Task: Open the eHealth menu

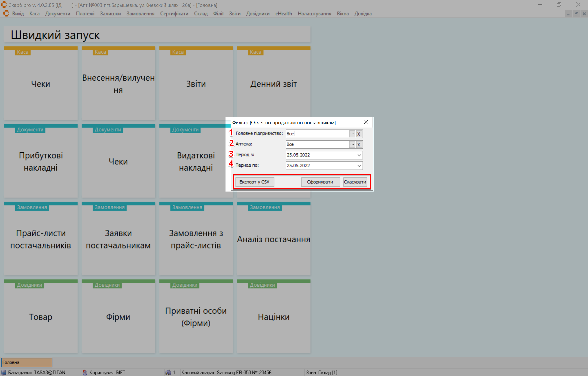Action: coord(283,14)
